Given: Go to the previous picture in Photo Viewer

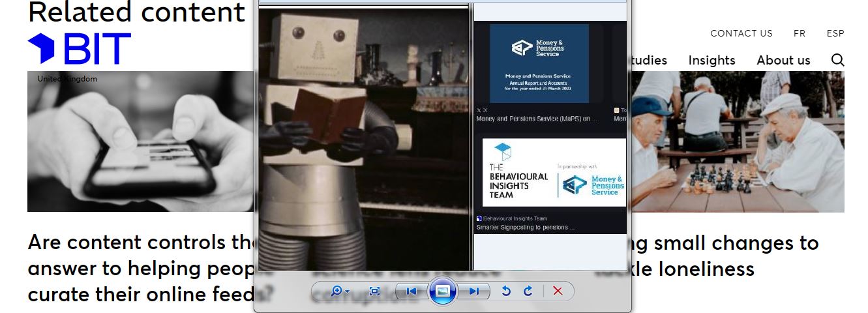Looking at the screenshot, I should [412, 291].
